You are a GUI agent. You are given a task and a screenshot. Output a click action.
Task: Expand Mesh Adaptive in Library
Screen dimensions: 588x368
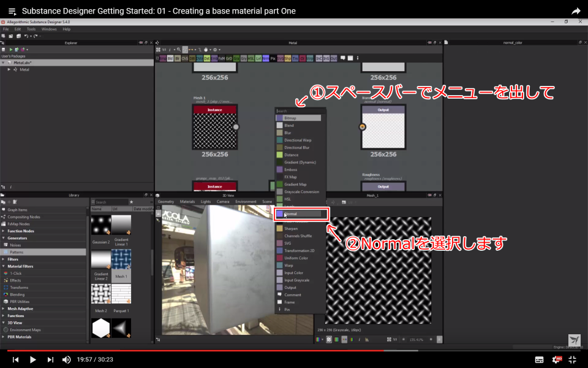coord(4,309)
